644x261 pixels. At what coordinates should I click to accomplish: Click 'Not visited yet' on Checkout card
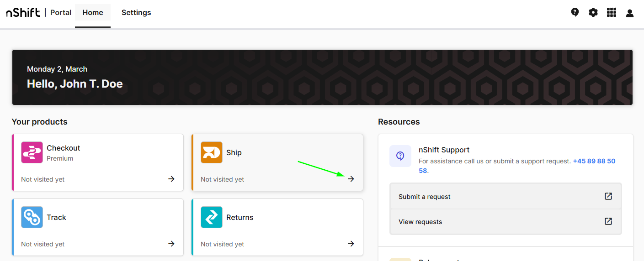pos(43,179)
